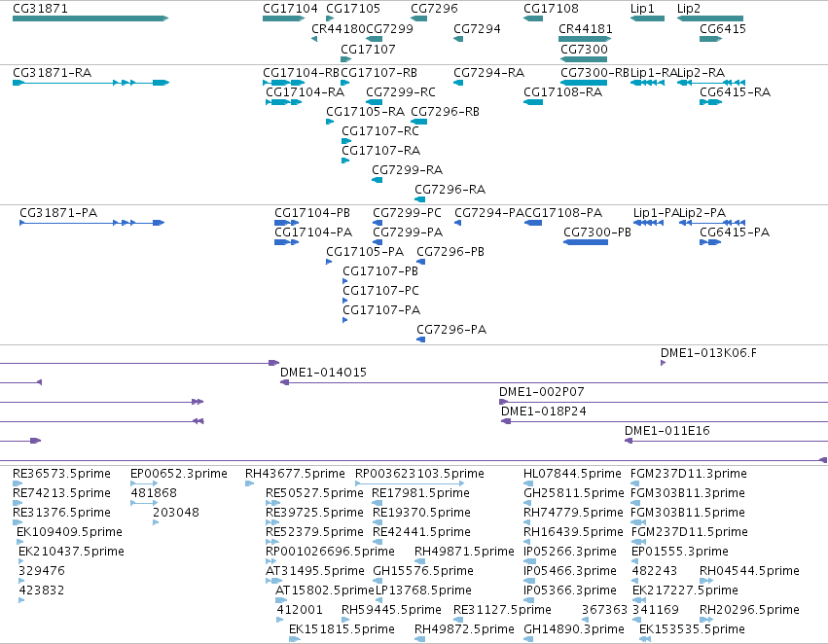This screenshot has height=644, width=828.
Task: Click the EK109409.5prime EST label
Action: pos(69,532)
